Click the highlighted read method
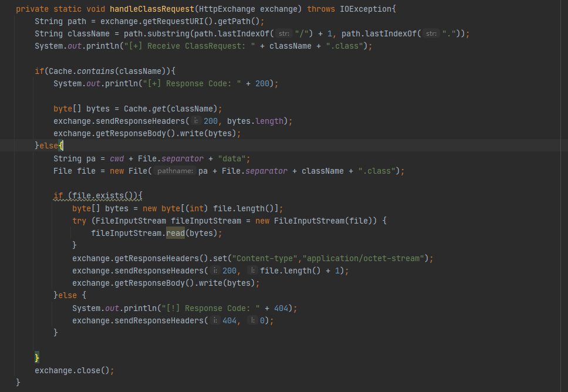 coord(175,234)
